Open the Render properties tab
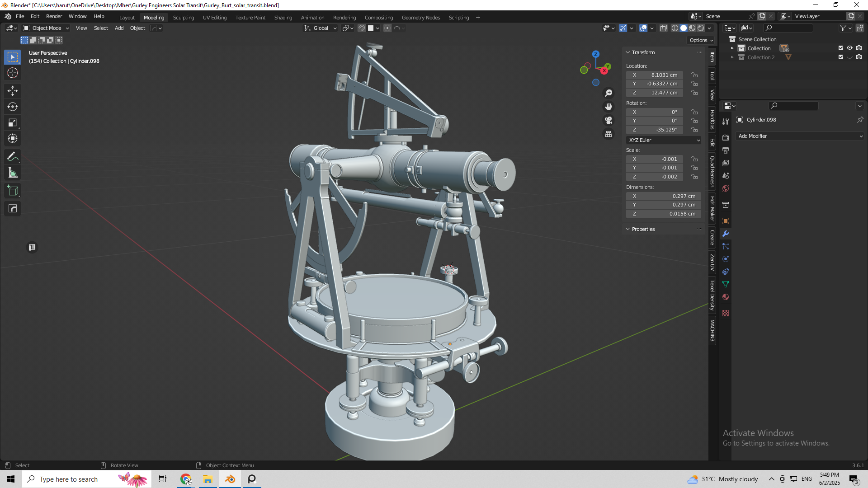The width and height of the screenshot is (868, 488). point(726,138)
